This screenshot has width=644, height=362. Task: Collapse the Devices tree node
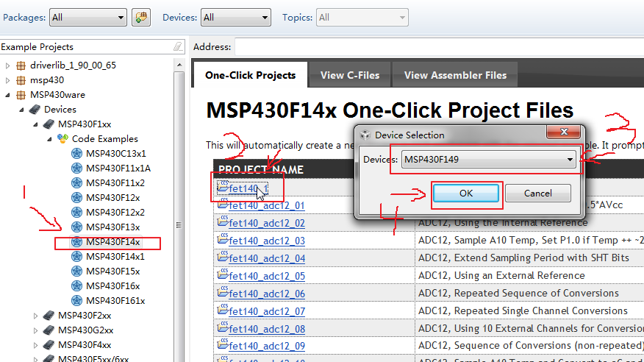point(21,110)
